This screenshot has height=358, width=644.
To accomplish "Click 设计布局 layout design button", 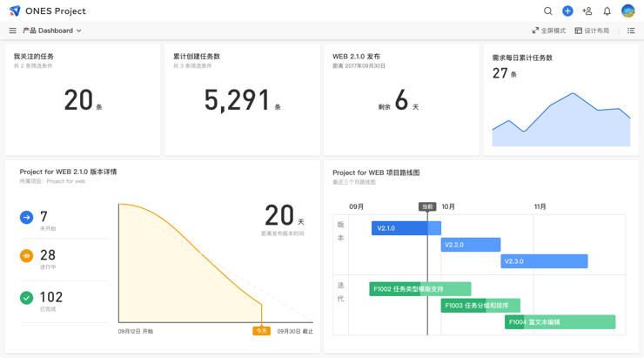I will (592, 30).
